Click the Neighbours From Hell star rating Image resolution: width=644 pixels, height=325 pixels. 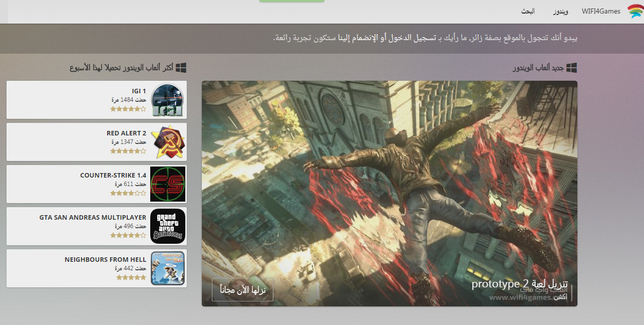click(x=131, y=277)
